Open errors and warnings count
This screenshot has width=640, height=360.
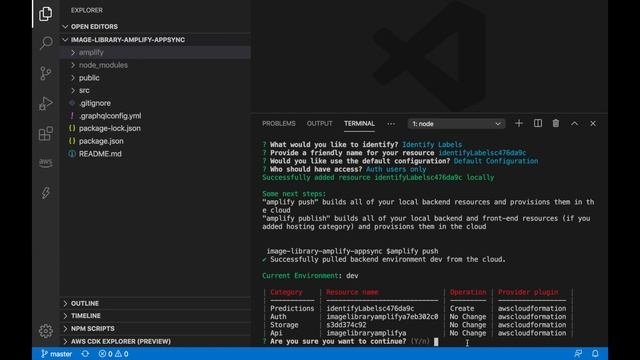(x=113, y=354)
